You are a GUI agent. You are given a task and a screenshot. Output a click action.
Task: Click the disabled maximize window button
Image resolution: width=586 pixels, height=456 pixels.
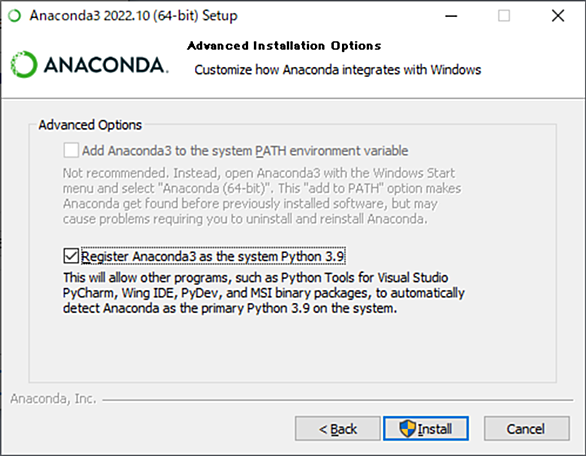(x=504, y=16)
